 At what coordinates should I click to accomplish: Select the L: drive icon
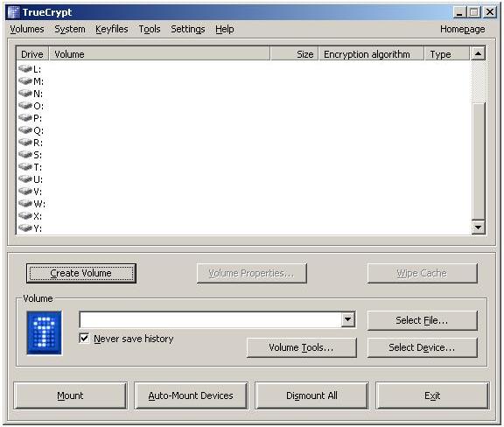click(x=25, y=69)
